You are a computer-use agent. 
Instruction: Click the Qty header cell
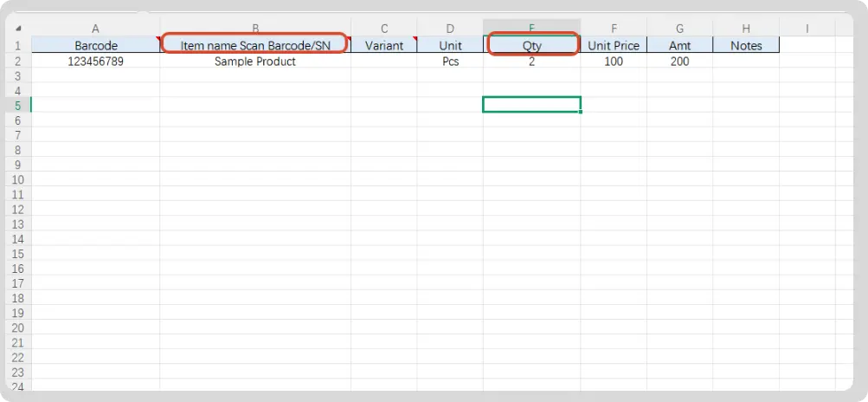click(532, 45)
